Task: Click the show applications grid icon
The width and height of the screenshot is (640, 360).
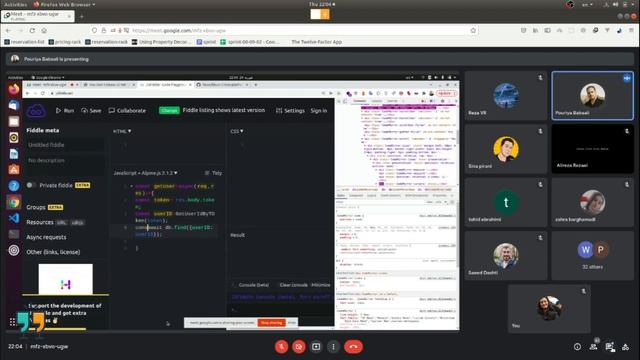Action: (13, 322)
